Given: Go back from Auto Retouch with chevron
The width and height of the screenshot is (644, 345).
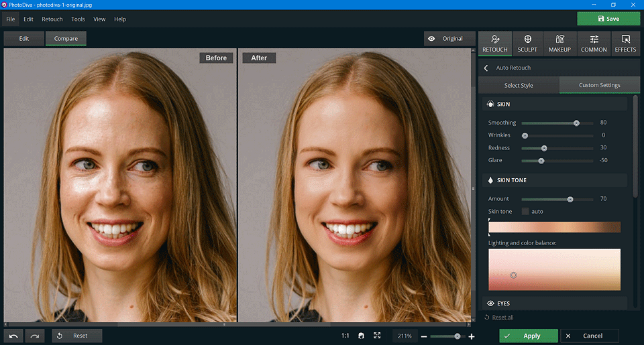Looking at the screenshot, I should [x=486, y=68].
